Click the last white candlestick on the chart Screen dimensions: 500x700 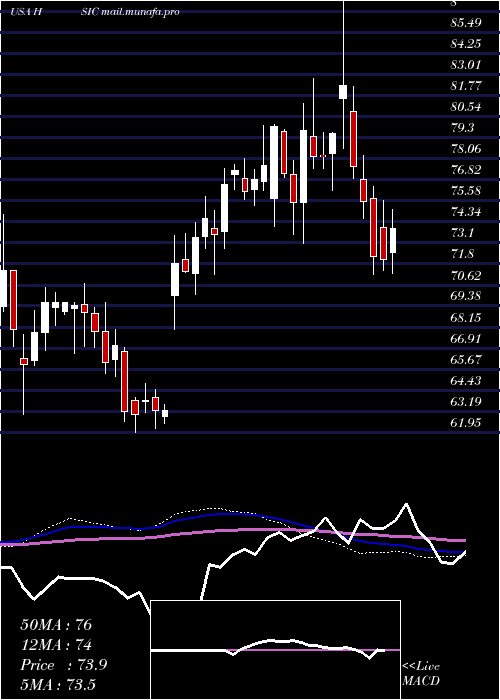click(x=393, y=241)
